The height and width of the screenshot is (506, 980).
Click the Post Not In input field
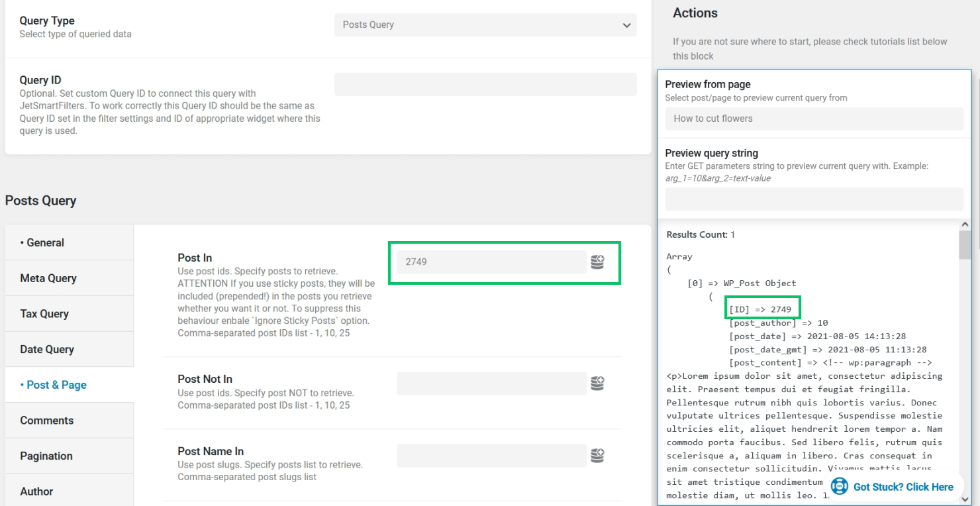tap(491, 383)
